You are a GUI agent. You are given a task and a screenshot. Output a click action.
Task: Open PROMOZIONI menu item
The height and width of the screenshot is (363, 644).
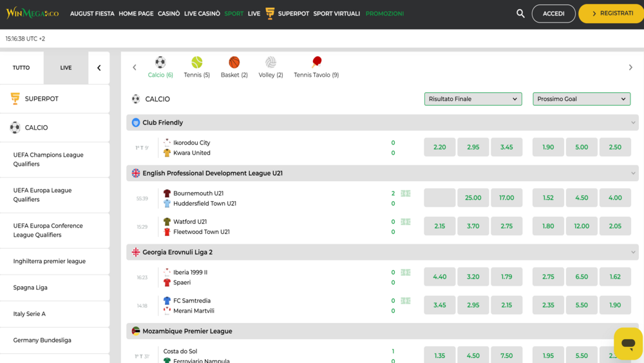[x=384, y=14]
